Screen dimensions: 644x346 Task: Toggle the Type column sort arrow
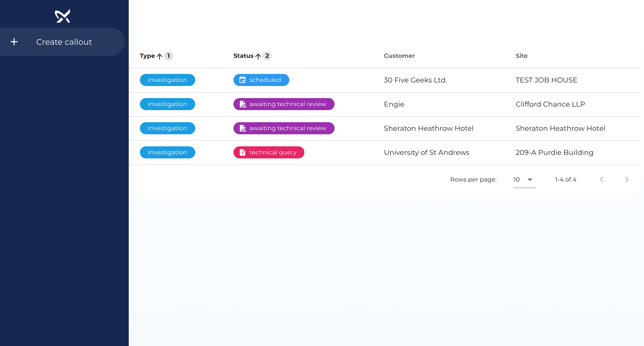(x=159, y=56)
